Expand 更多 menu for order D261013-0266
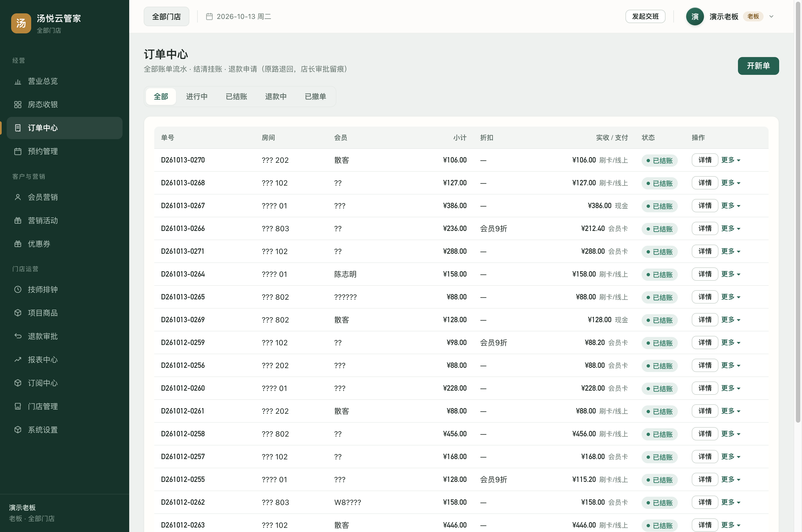The image size is (802, 532). coord(731,229)
